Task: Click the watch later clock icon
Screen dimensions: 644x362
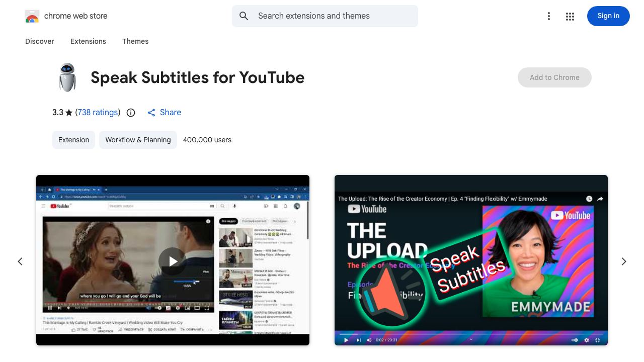Action: 589,199
